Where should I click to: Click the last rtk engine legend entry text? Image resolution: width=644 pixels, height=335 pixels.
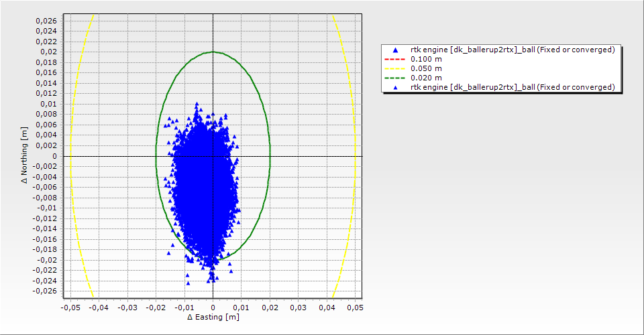pos(513,87)
